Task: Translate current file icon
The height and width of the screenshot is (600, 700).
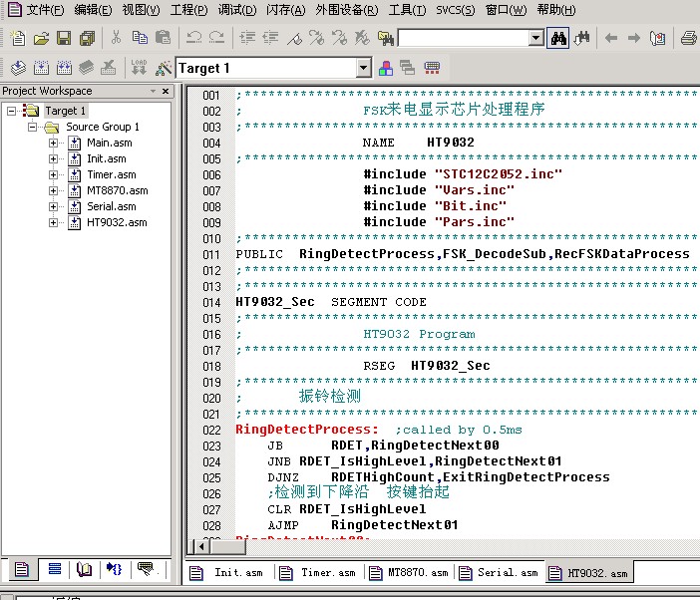Action: pos(18,68)
